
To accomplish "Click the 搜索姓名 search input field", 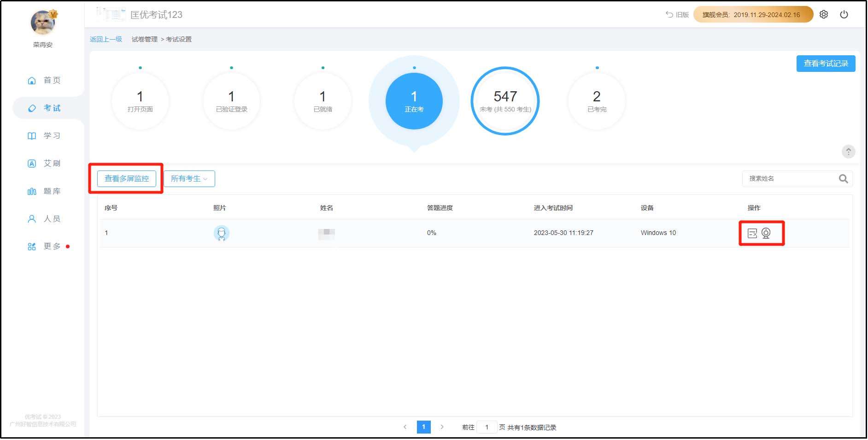I will point(790,179).
